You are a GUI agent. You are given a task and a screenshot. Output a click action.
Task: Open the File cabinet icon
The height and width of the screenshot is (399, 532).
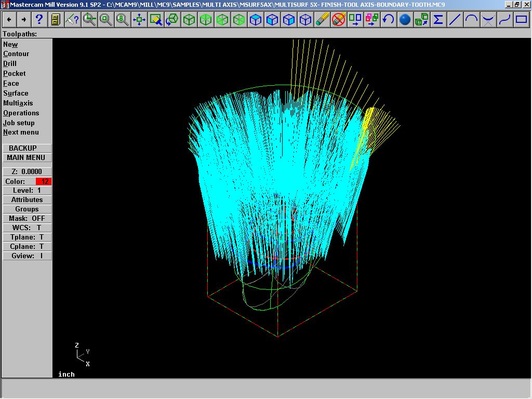coord(56,20)
